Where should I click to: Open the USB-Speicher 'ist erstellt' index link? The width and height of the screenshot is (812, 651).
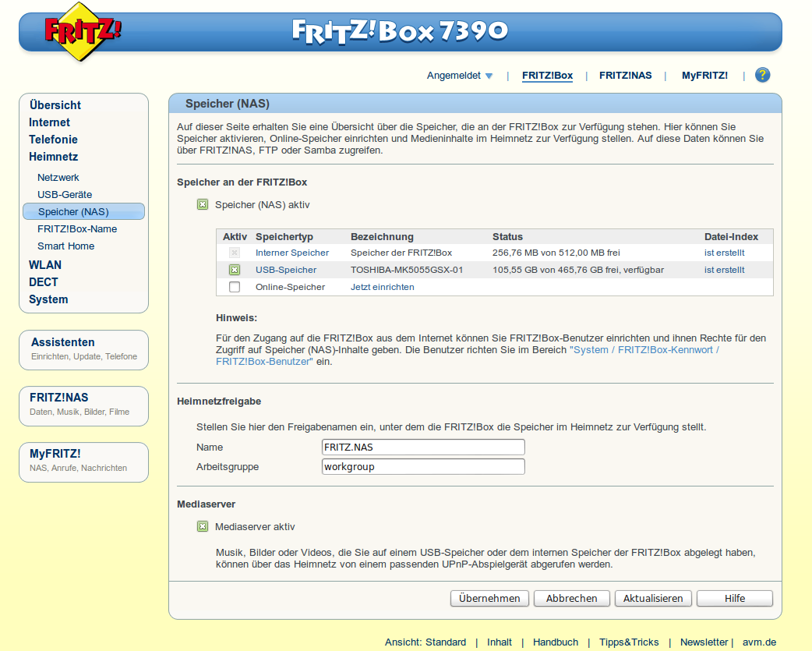pos(724,270)
